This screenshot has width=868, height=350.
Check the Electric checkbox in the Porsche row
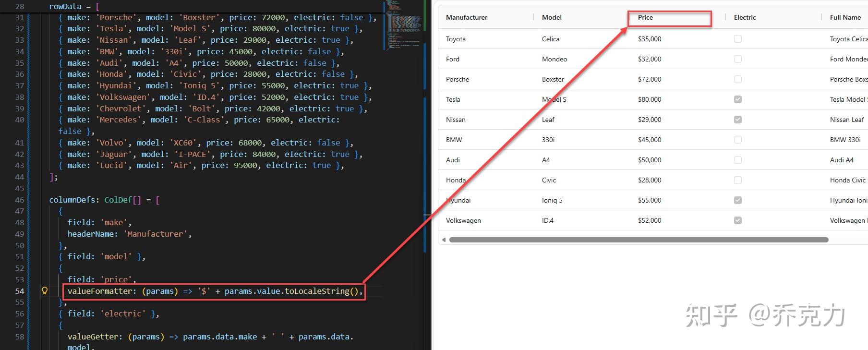738,79
